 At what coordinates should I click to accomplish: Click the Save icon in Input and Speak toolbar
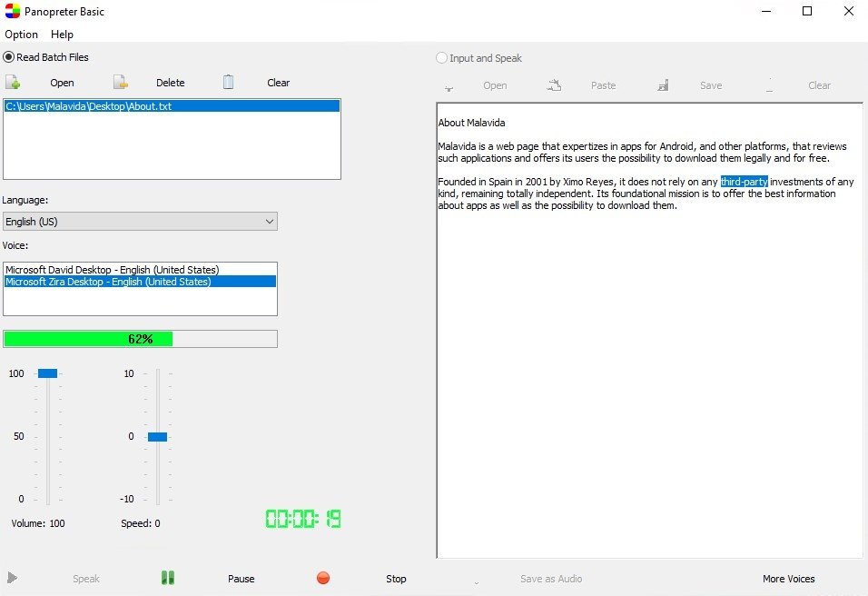[663, 85]
